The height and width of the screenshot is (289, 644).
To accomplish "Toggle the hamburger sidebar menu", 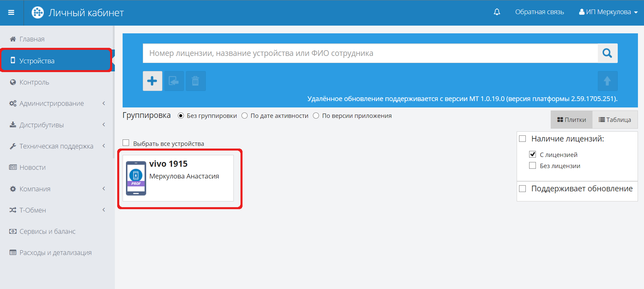I will [x=11, y=12].
